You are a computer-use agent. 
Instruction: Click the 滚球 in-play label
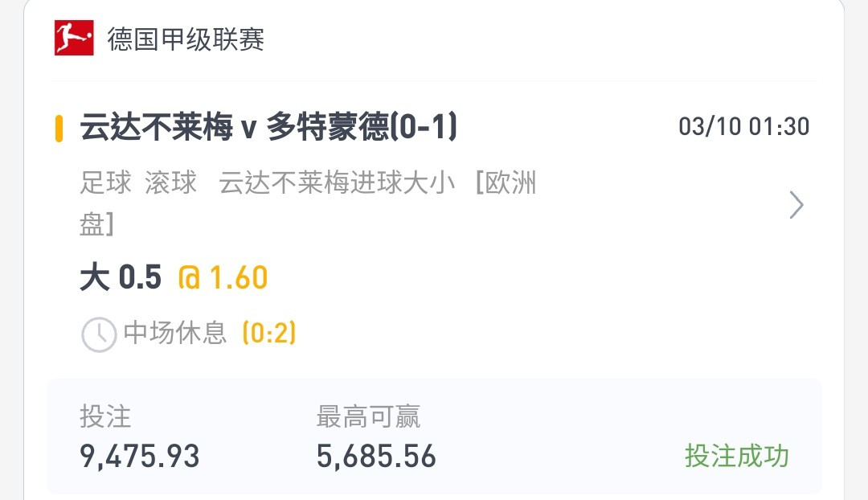pyautogui.click(x=170, y=182)
